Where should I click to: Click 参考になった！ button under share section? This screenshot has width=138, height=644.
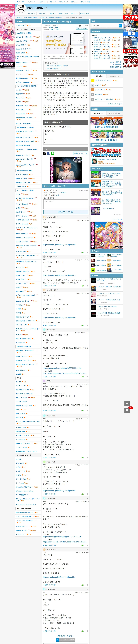[81, 153]
